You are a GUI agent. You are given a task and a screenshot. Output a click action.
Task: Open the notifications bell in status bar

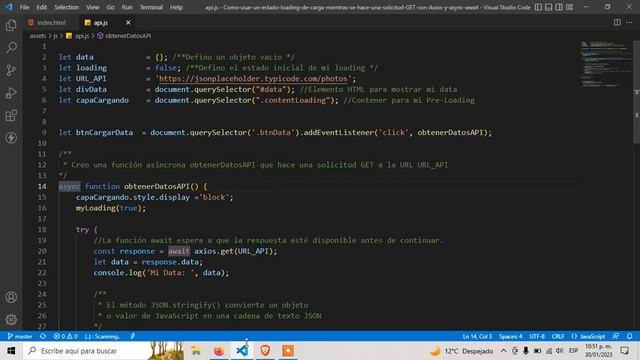pos(629,336)
